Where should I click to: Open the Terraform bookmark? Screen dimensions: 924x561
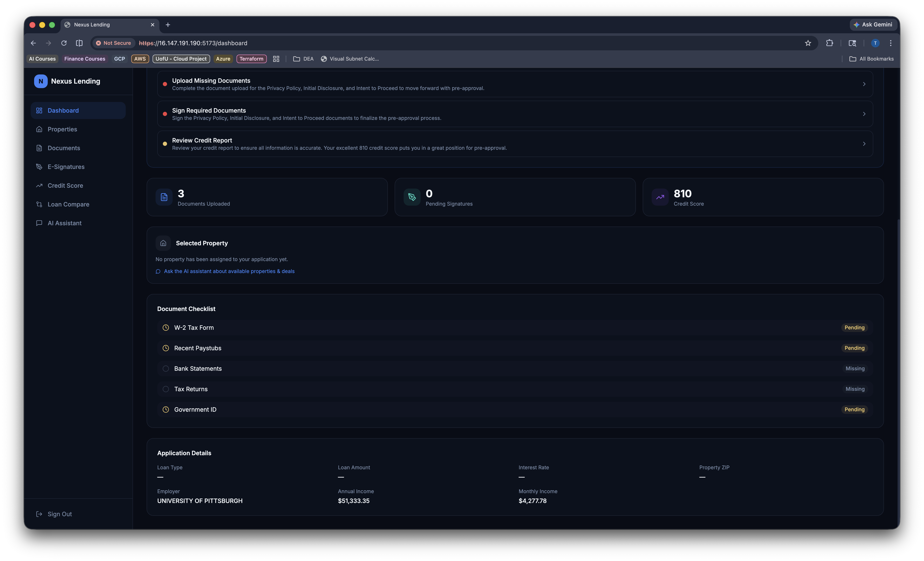pyautogui.click(x=251, y=59)
